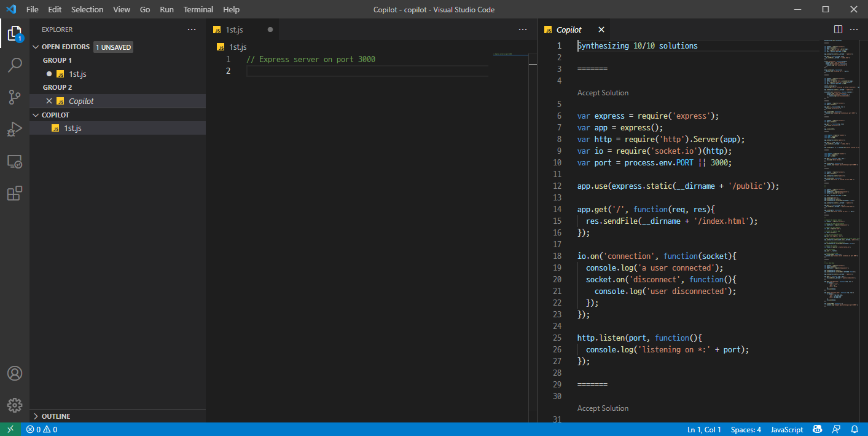This screenshot has height=436, width=868.
Task: Open the Edit menu
Action: [55, 9]
